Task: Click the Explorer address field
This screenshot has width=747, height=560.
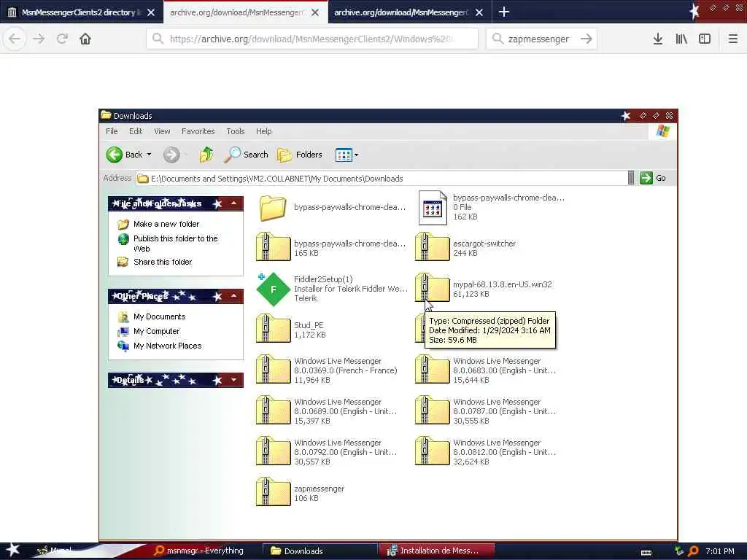Action: tap(382, 178)
